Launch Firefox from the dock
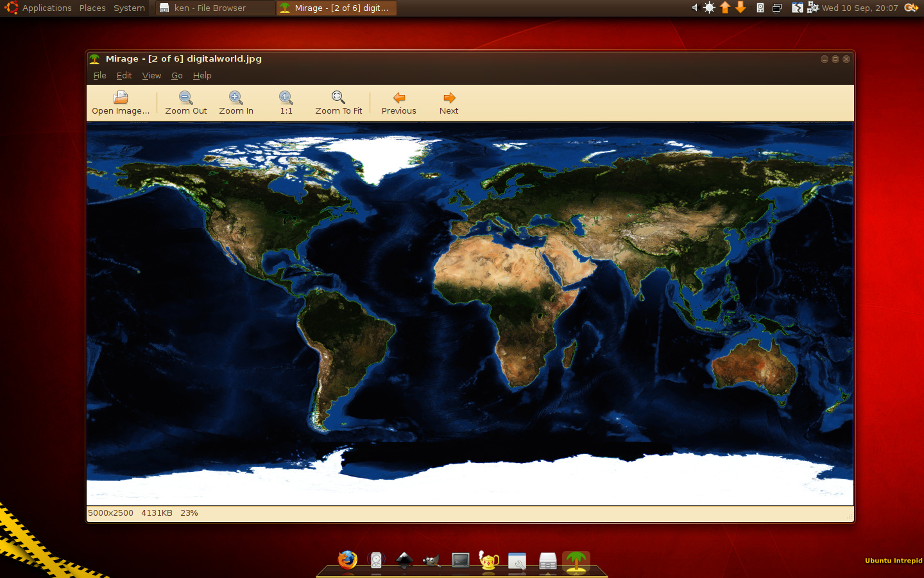Viewport: 924px width, 578px height. [348, 560]
